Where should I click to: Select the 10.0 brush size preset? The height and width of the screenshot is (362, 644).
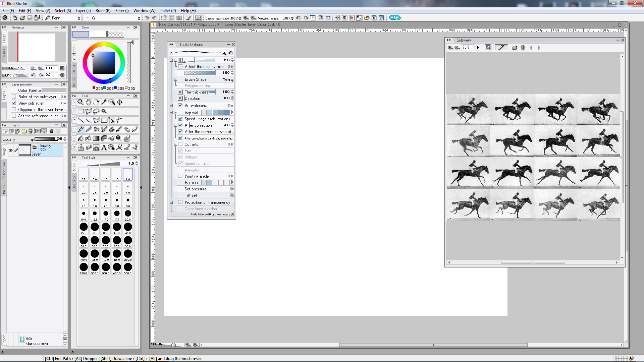coord(84,215)
